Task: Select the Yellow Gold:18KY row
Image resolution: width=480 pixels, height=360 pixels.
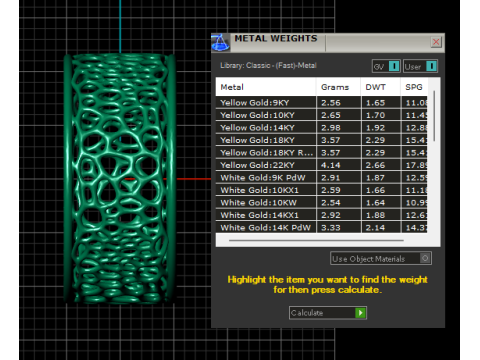Action: (322, 140)
